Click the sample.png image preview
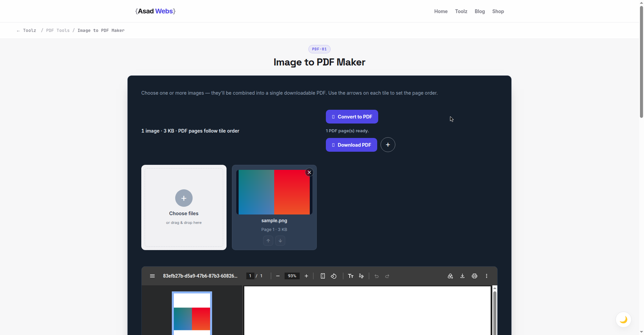This screenshot has height=335, width=644. tap(274, 192)
